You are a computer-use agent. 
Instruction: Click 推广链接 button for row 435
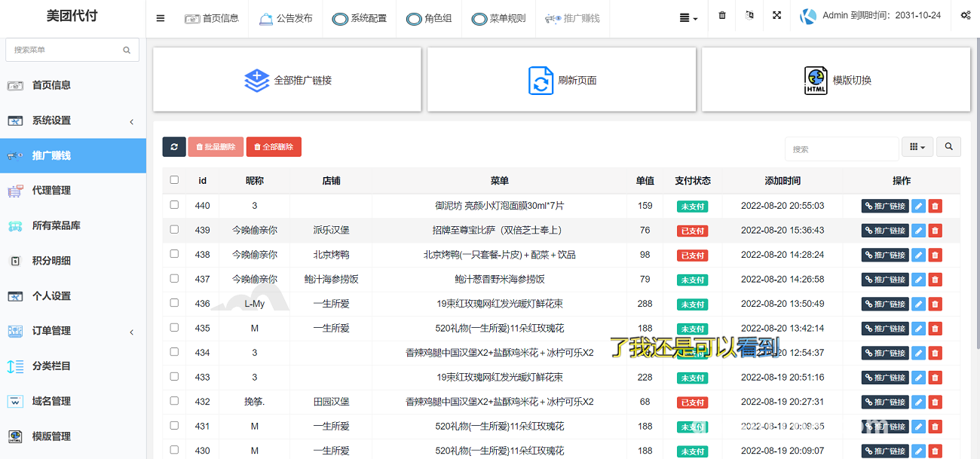[x=885, y=329]
